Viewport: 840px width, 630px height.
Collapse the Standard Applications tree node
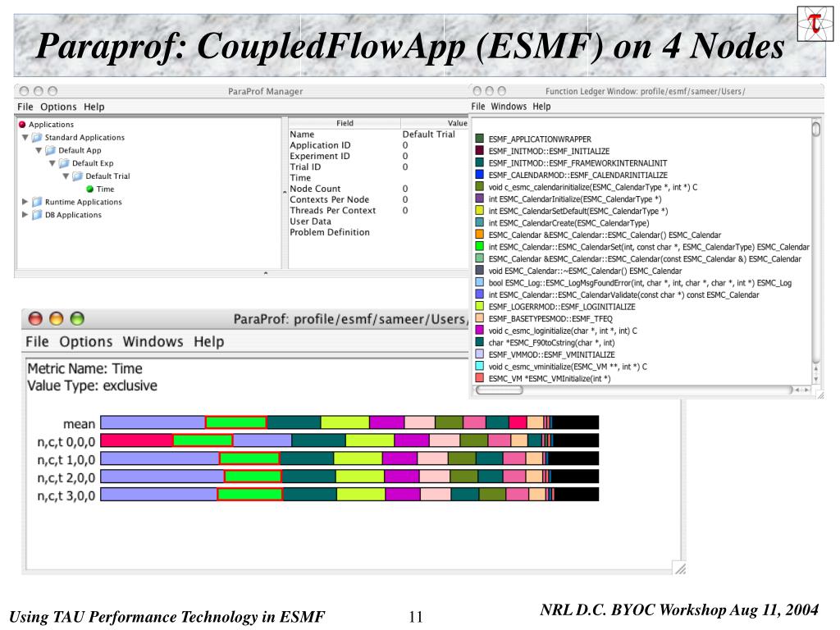click(25, 137)
